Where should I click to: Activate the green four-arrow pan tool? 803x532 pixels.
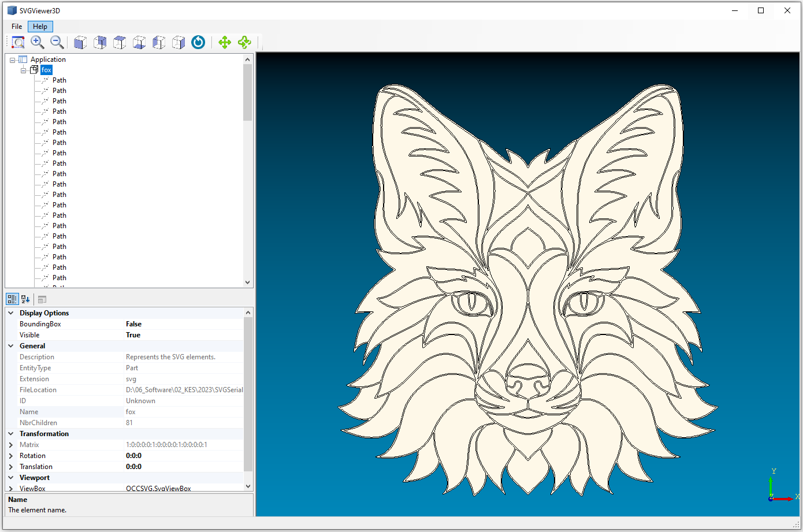click(225, 42)
